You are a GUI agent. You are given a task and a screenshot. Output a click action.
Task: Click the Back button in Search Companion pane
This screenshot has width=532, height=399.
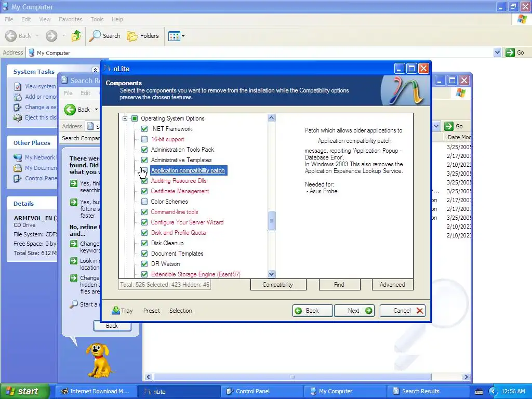pos(112,326)
